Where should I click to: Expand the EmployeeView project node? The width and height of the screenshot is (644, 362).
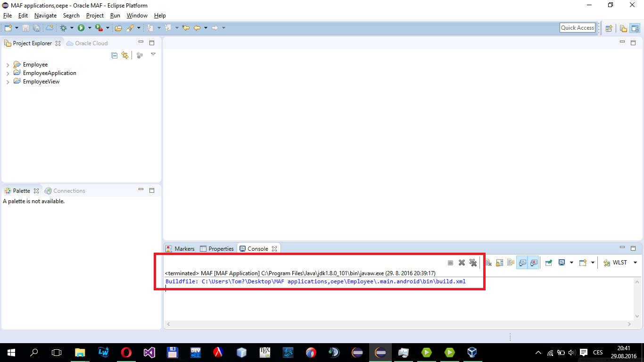point(8,82)
